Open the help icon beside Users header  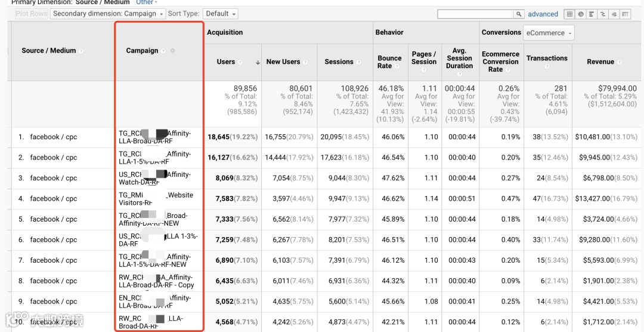(240, 62)
